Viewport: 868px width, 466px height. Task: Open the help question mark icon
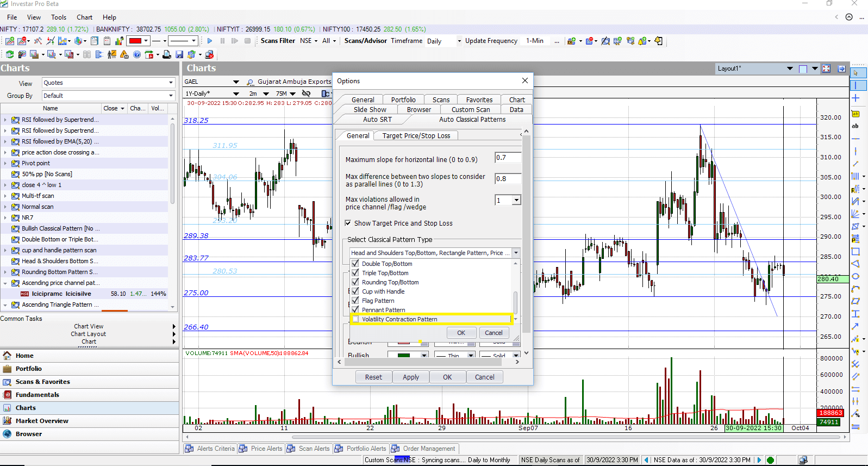pyautogui.click(x=137, y=54)
